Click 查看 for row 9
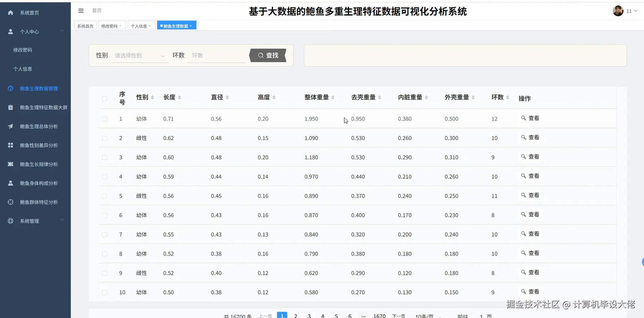Image resolution: width=644 pixels, height=318 pixels. (530, 273)
